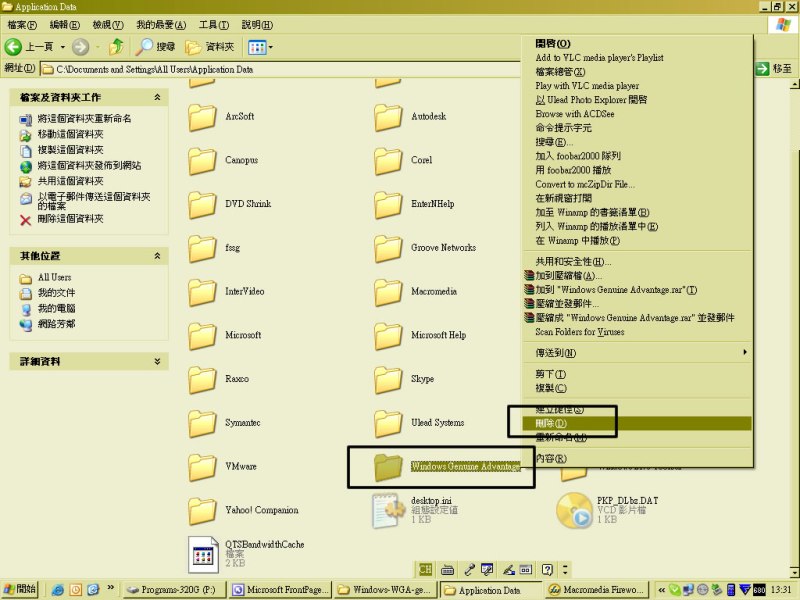Select the PKP_DLbz.DAT file icon
800x600 pixels.
click(x=574, y=510)
